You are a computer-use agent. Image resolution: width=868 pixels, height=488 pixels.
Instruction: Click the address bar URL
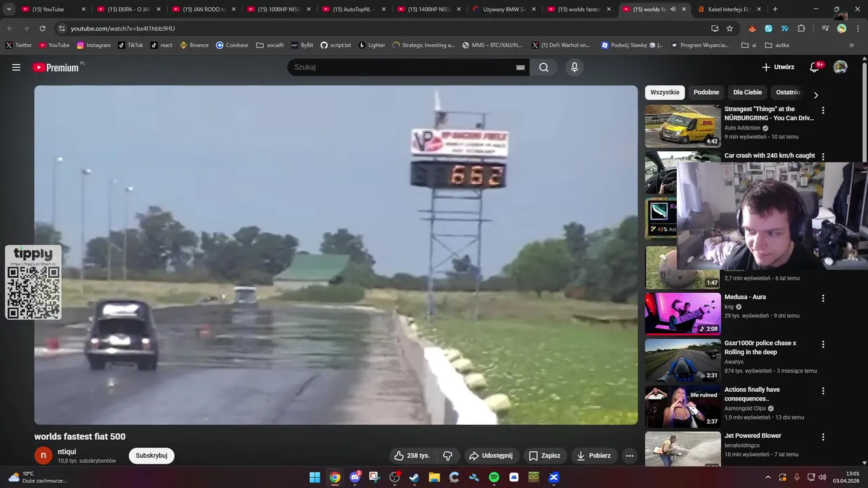[123, 28]
